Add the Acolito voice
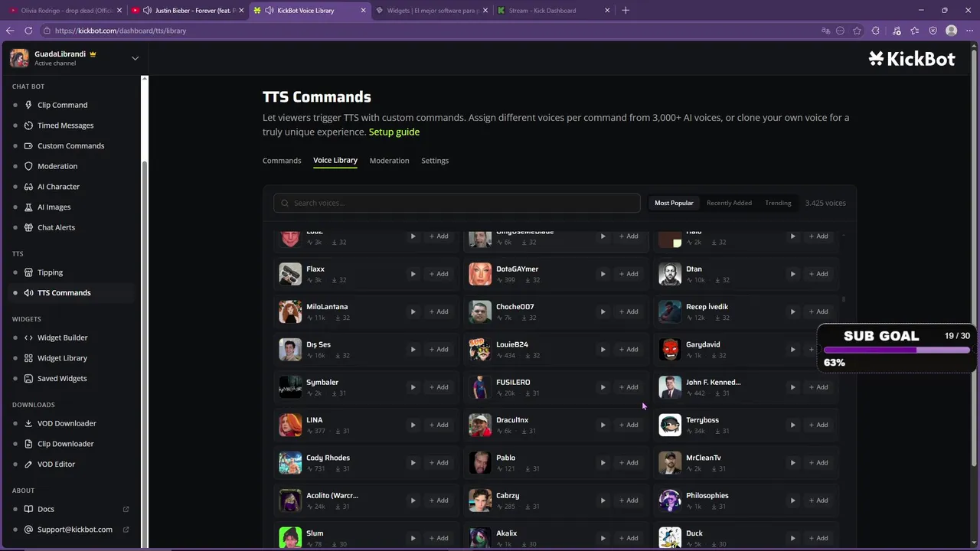This screenshot has height=551, width=980. [x=439, y=500]
